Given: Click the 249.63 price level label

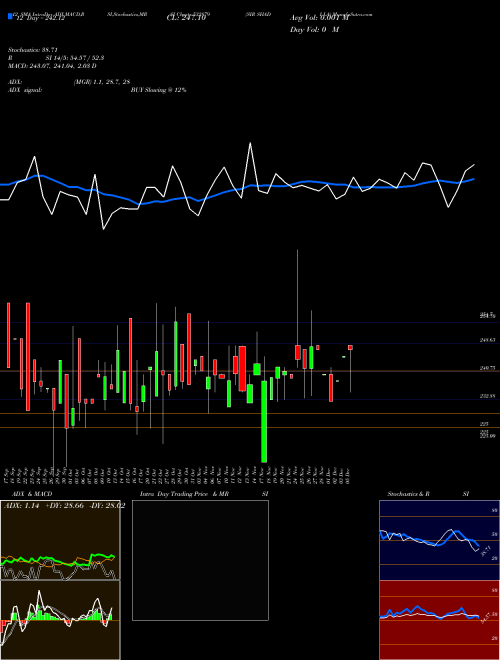Looking at the screenshot, I should pyautogui.click(x=488, y=340).
